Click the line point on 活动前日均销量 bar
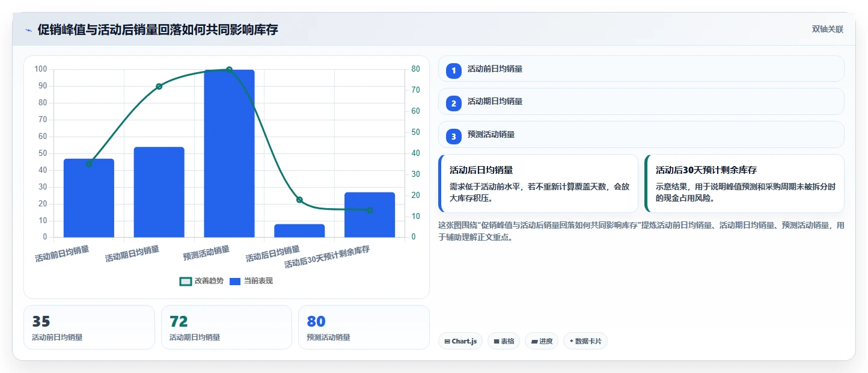 pyautogui.click(x=89, y=164)
